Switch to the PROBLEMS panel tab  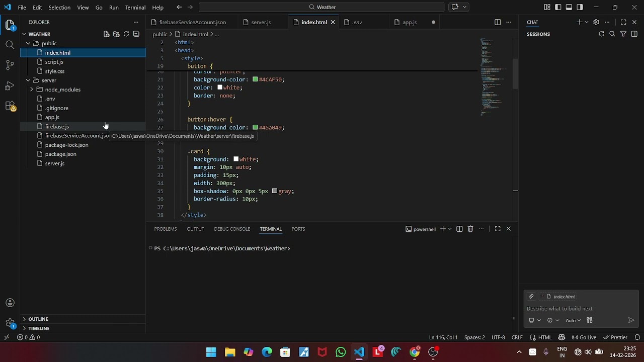pyautogui.click(x=166, y=229)
